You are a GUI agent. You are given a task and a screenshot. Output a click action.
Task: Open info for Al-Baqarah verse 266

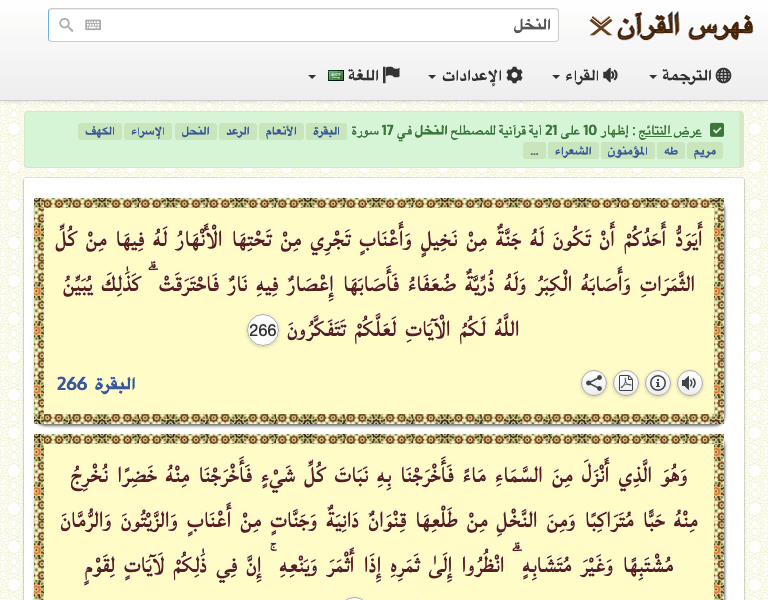(658, 383)
